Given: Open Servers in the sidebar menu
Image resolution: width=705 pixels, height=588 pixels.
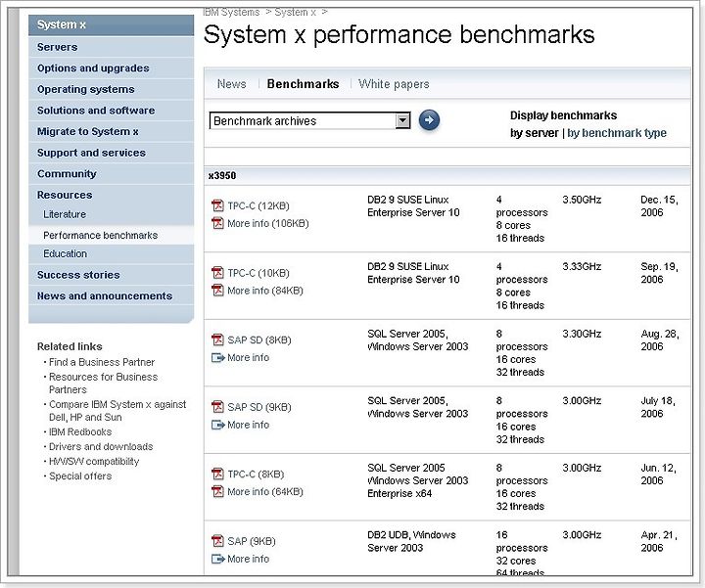Looking at the screenshot, I should (111, 47).
